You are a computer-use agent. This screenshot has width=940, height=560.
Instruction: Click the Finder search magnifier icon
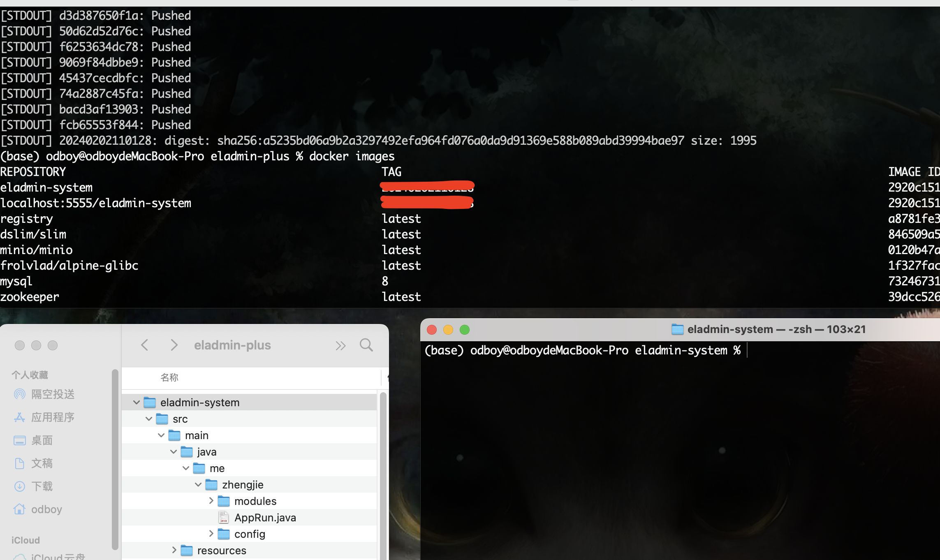click(366, 345)
